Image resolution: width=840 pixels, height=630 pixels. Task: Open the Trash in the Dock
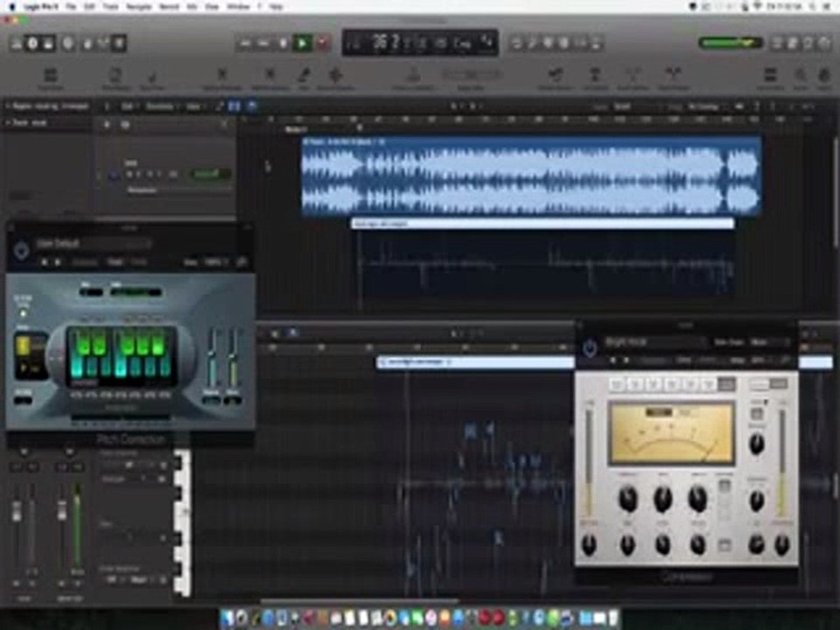point(612,619)
